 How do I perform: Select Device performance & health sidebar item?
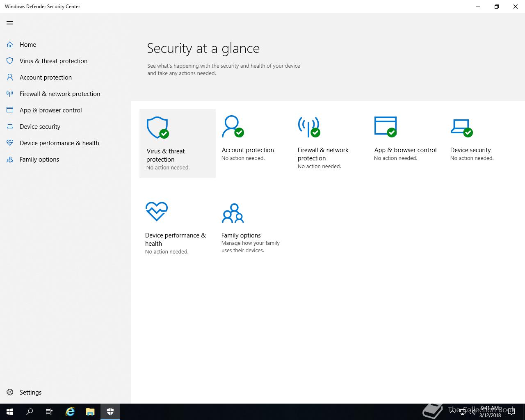click(x=66, y=143)
